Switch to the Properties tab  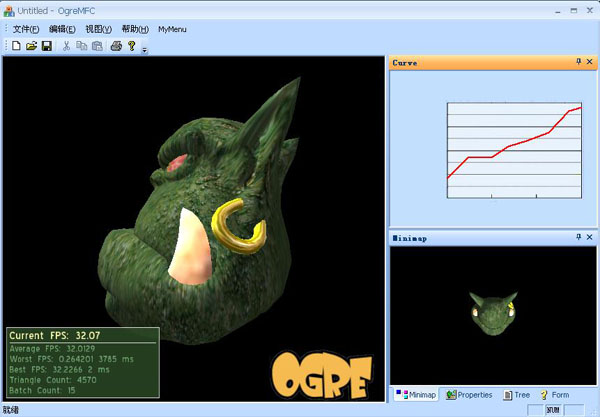pyautogui.click(x=469, y=394)
